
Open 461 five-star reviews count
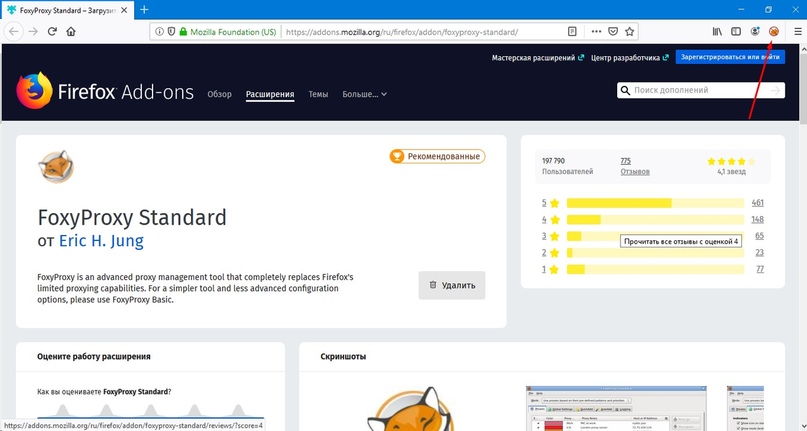(758, 203)
